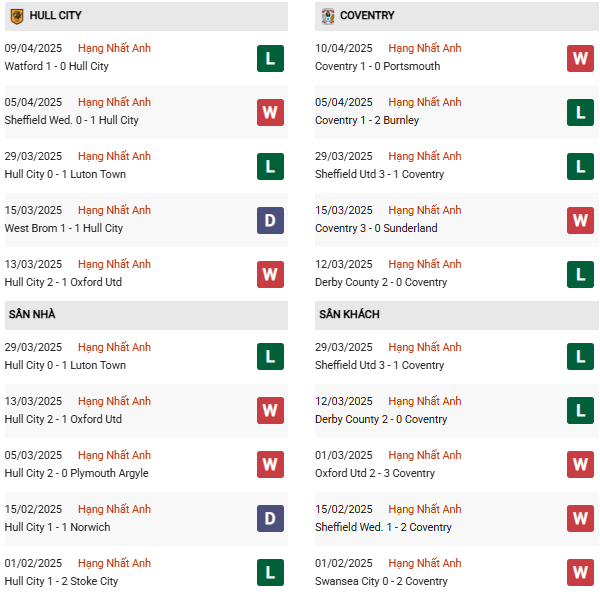The image size is (600, 594).
Task: Click the D badge for Hull City 1 - 1 Norwich
Action: [x=270, y=519]
